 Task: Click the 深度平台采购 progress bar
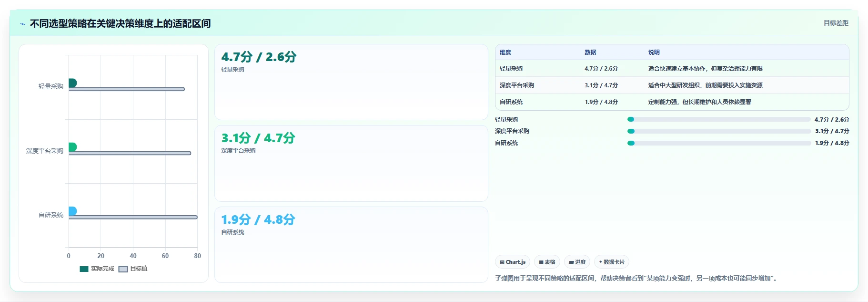(x=719, y=131)
